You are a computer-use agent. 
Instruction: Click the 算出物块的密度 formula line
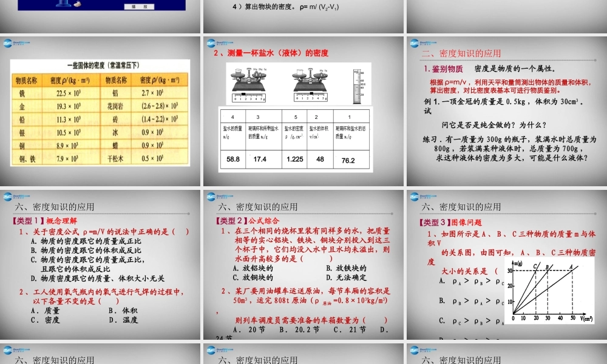pos(286,7)
